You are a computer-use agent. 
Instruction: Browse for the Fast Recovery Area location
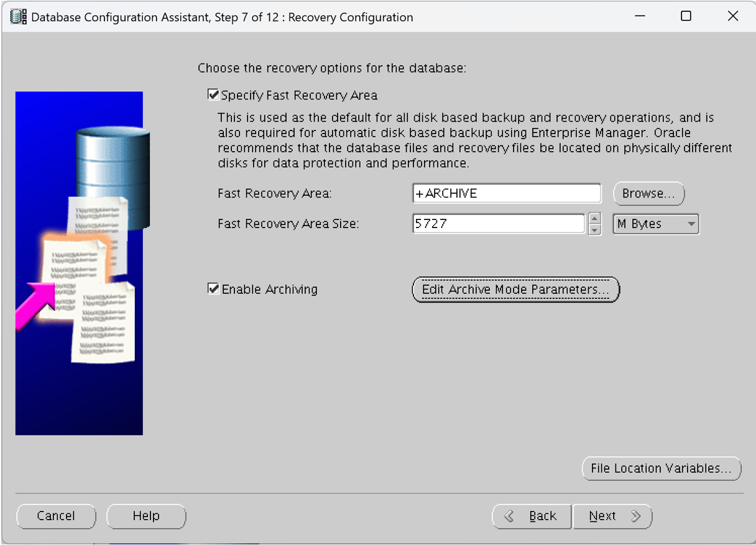tap(648, 193)
